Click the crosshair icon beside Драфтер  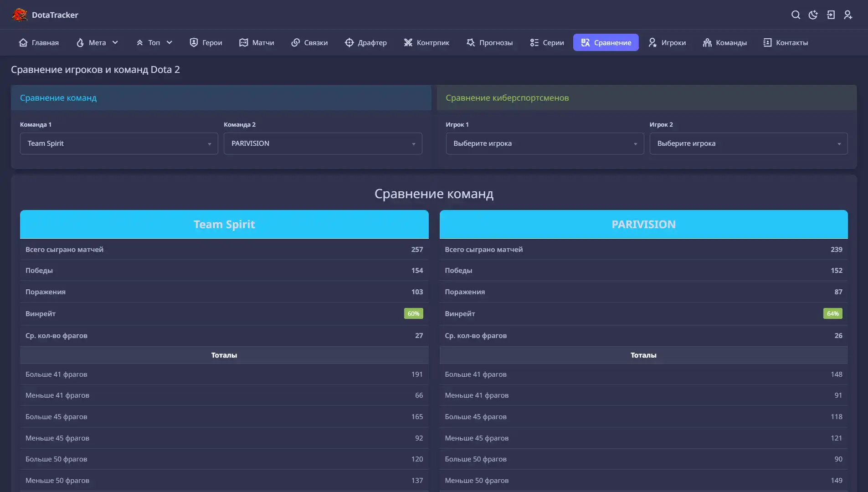349,42
